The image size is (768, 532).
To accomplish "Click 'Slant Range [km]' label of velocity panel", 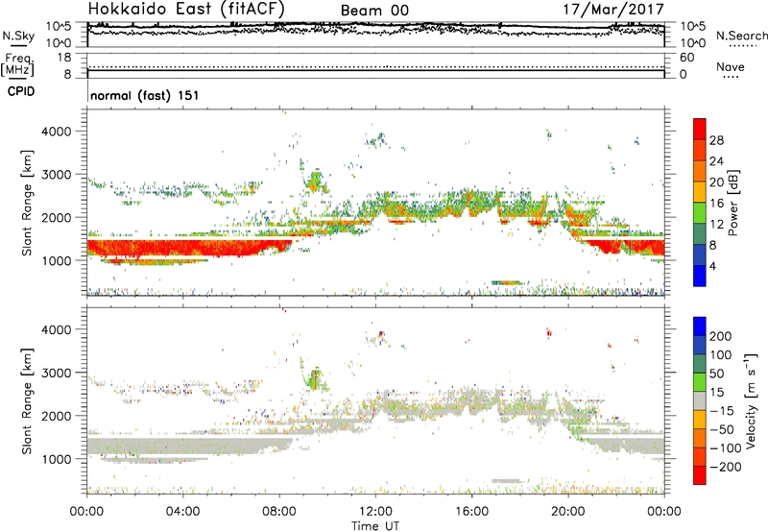I will pyautogui.click(x=27, y=401).
